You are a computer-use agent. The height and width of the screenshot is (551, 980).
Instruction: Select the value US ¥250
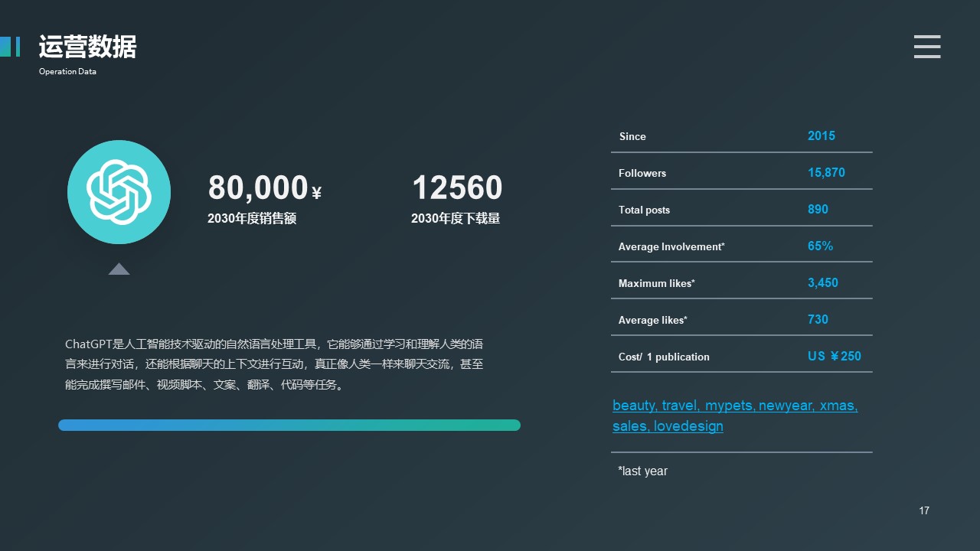tap(835, 356)
